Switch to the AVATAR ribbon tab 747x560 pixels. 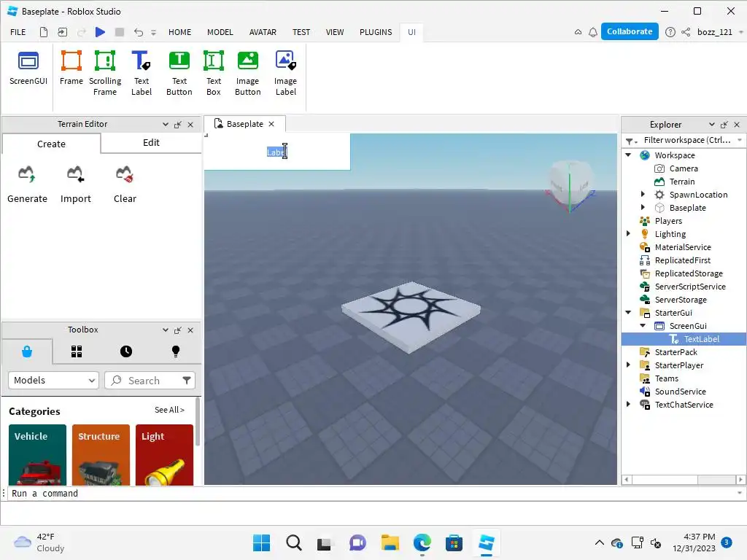[263, 32]
